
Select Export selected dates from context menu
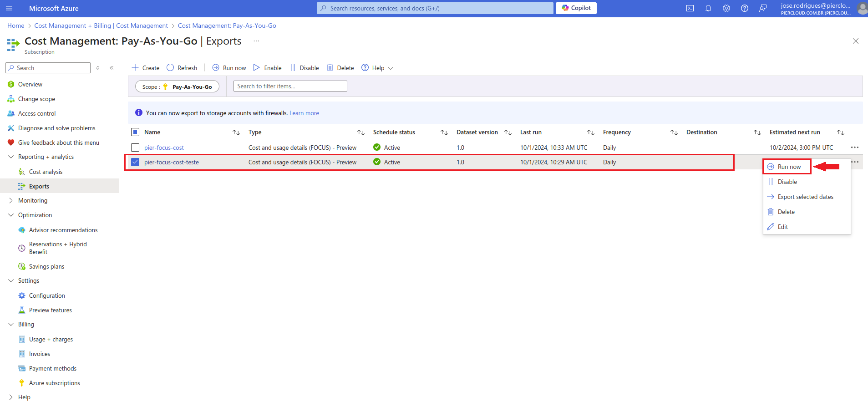point(805,197)
